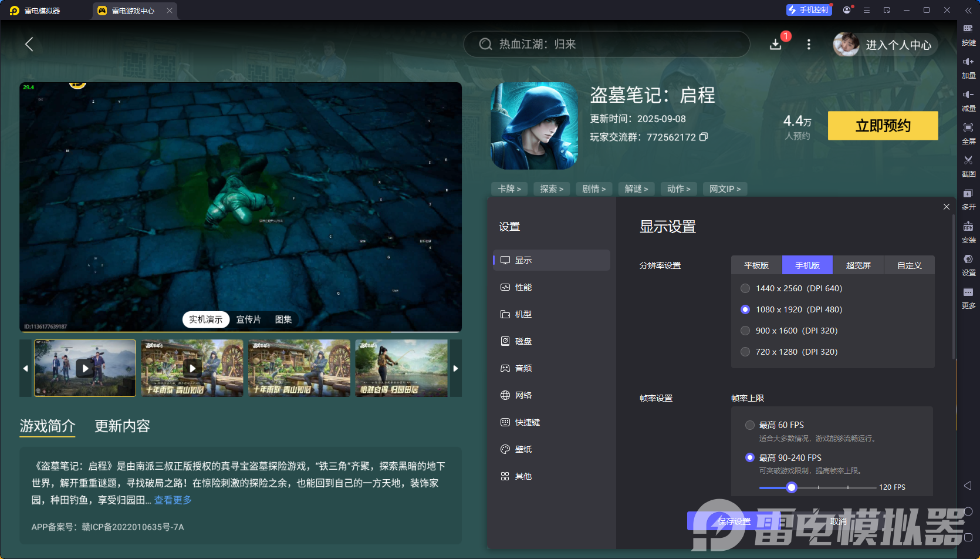Screen dimensions: 980x559
Task: Click the game search field
Action: pos(607,44)
